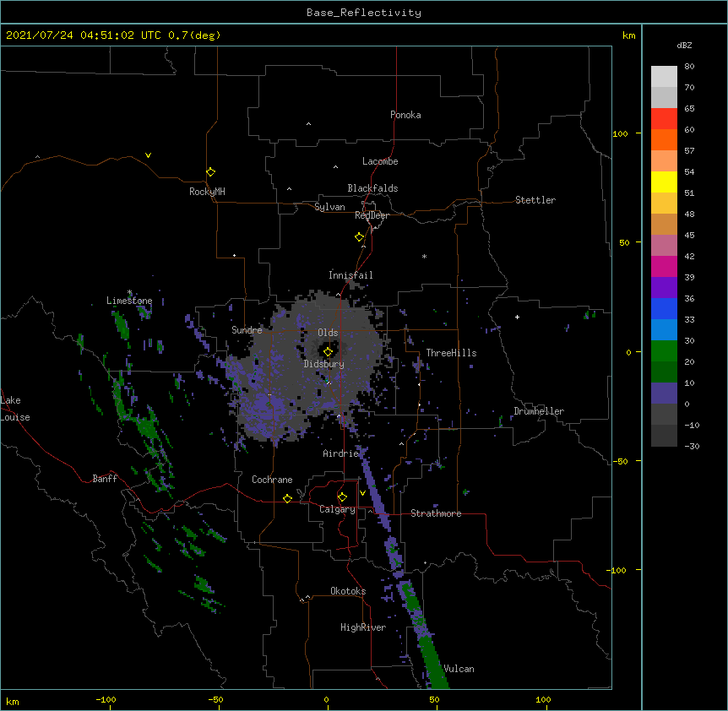Click the yellow V marker east of Calgary
The image size is (728, 711).
(362, 493)
